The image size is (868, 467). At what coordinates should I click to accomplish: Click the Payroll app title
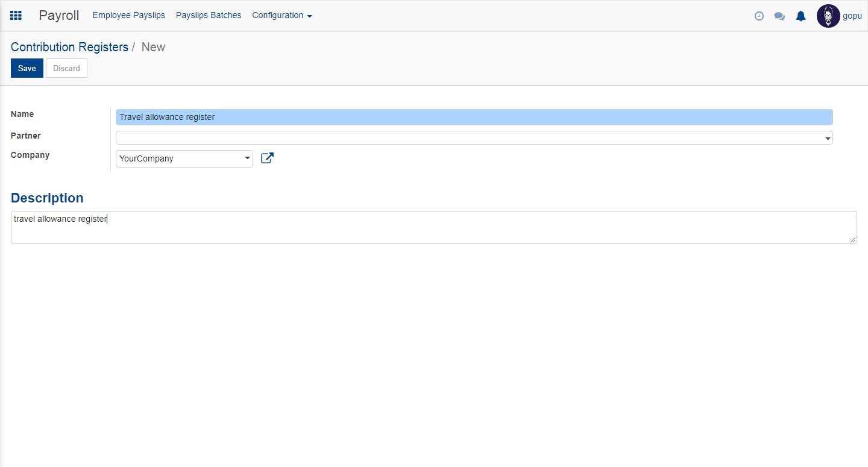(58, 16)
